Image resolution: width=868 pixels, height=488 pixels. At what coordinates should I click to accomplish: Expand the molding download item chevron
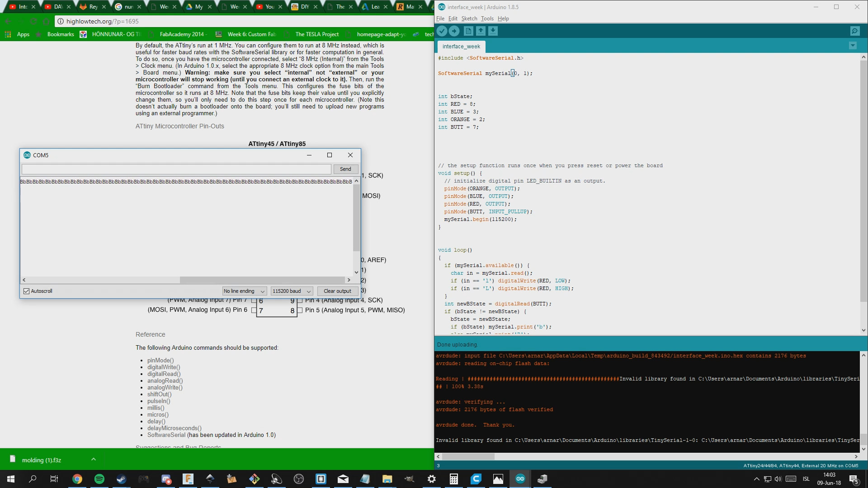coord(94,460)
